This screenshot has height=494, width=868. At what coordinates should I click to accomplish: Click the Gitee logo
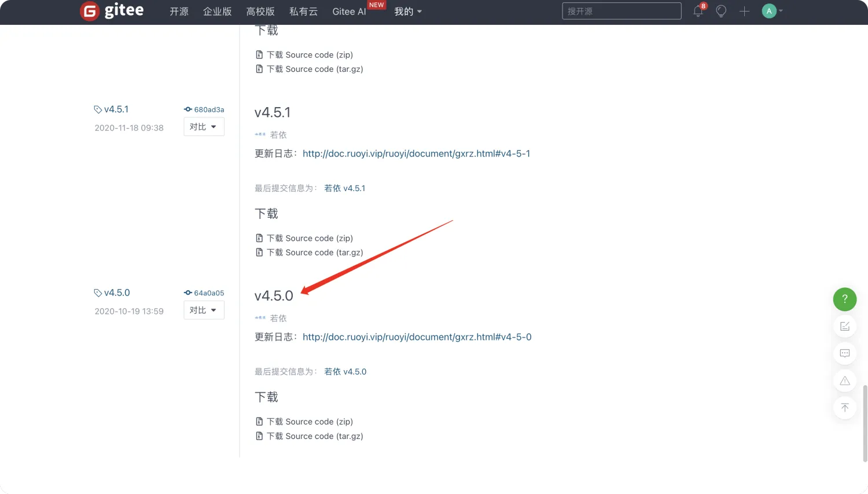click(x=112, y=11)
